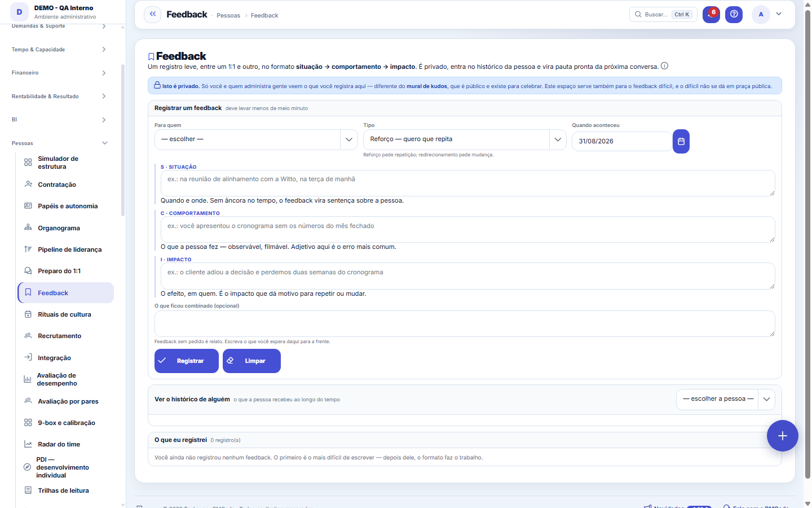812x508 pixels.
Task: Click the floating plus action button
Action: (x=782, y=436)
